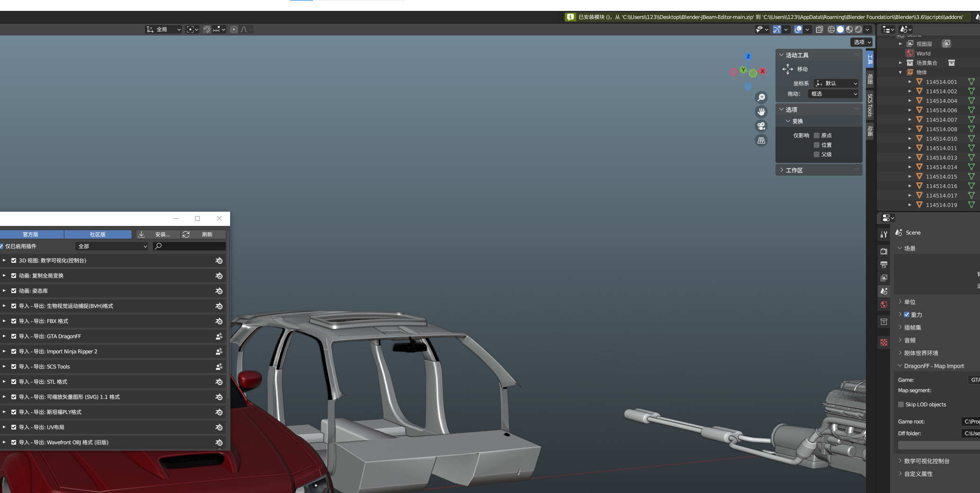Click Z axis on navigation gizmo
980x493 pixels.
click(x=748, y=56)
